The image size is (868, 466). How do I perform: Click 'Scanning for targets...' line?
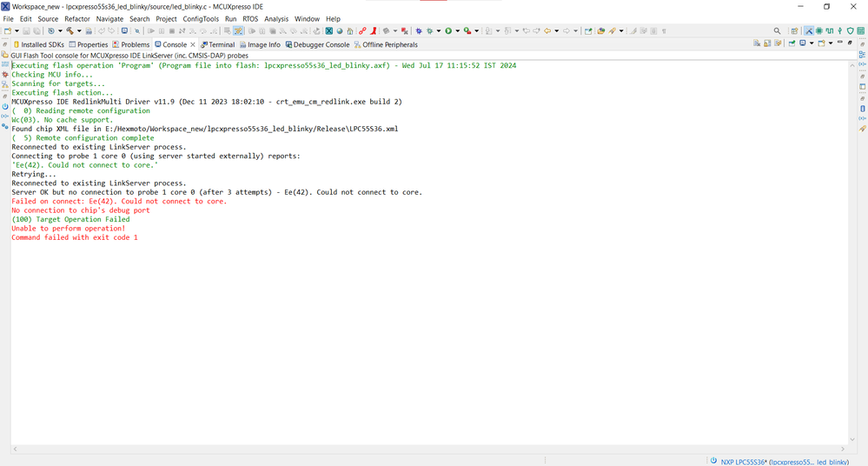(x=58, y=83)
